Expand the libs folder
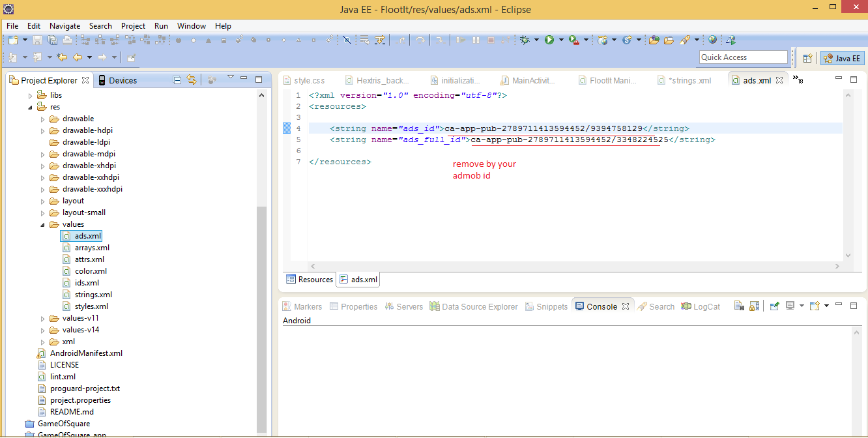Screen dimensions: 868x438 pyautogui.click(x=31, y=95)
